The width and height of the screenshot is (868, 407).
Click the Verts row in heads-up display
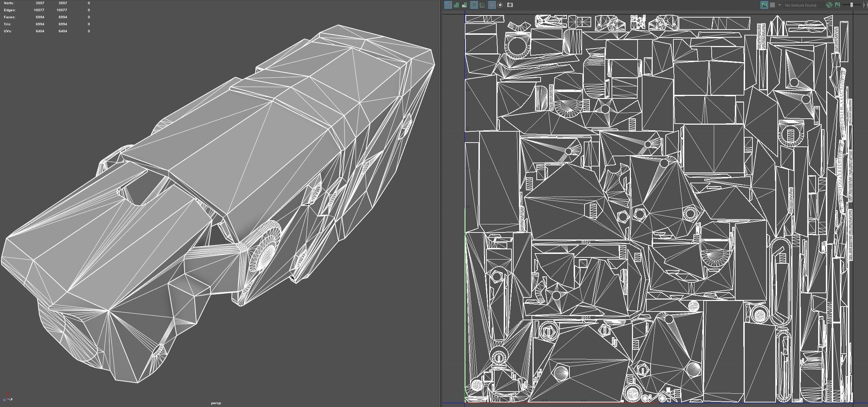9,3
